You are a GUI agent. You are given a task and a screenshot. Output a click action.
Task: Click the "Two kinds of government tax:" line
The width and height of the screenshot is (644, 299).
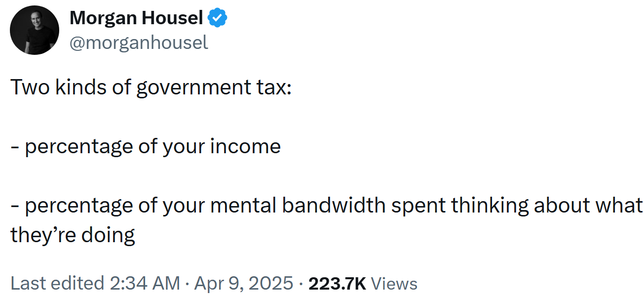tap(151, 87)
